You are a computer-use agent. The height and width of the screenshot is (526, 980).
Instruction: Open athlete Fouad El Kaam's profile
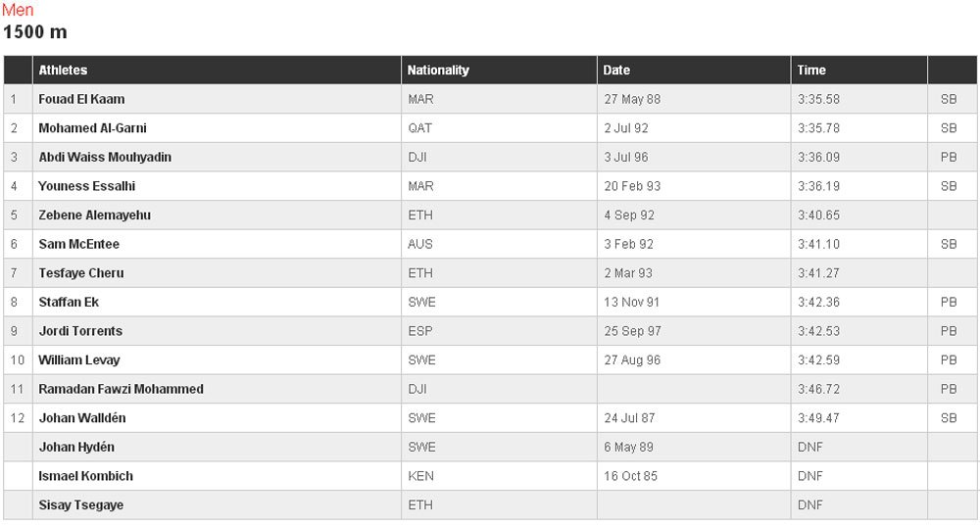pyautogui.click(x=81, y=99)
